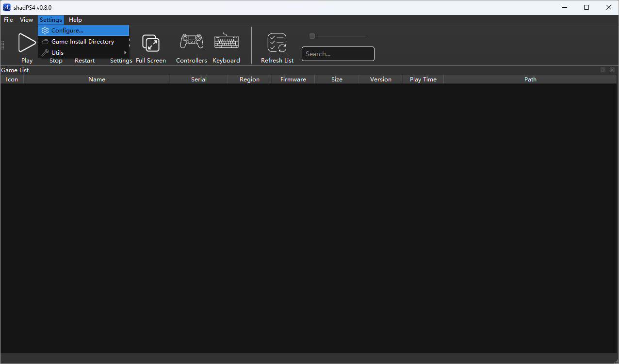Enter Full Screen via toolbar icon

[151, 43]
